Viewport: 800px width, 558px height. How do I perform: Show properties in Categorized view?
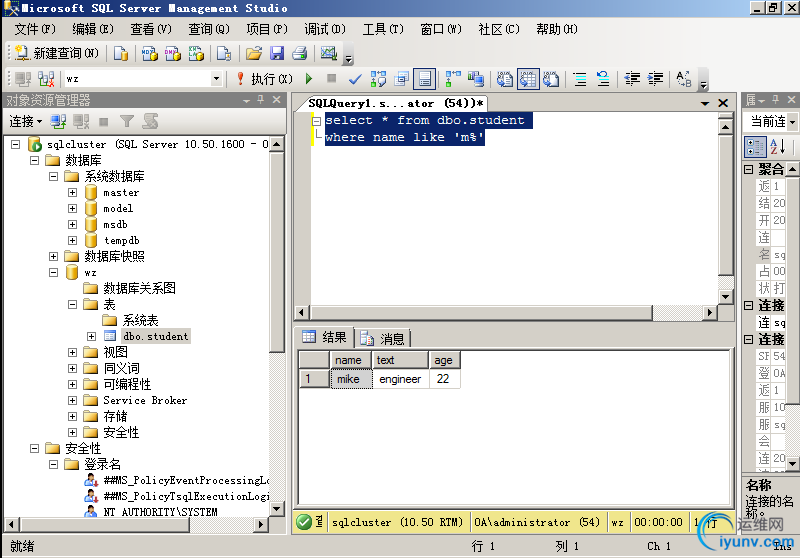tap(755, 147)
